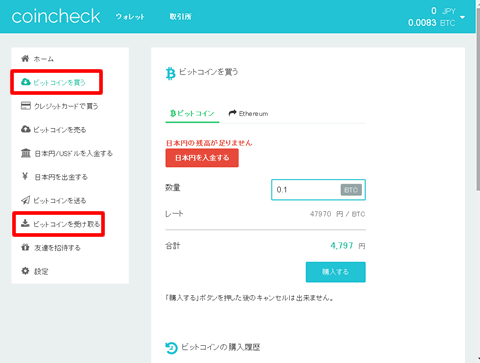Click the ビットコインを買う page heading
480x363 pixels.
click(209, 72)
